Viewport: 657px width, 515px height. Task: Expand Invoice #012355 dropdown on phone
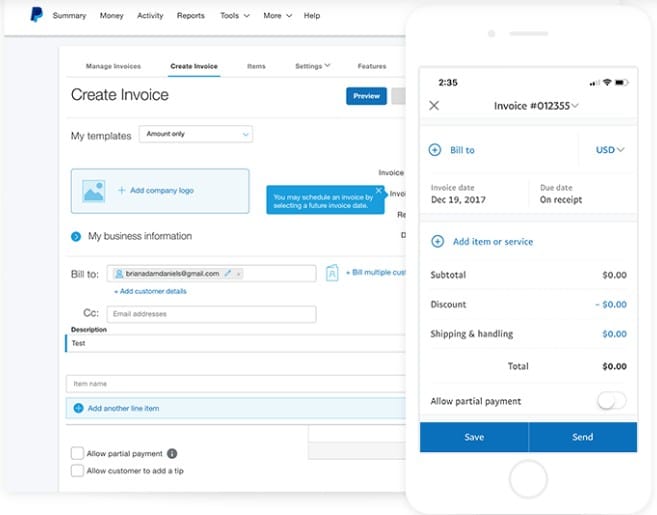(536, 106)
